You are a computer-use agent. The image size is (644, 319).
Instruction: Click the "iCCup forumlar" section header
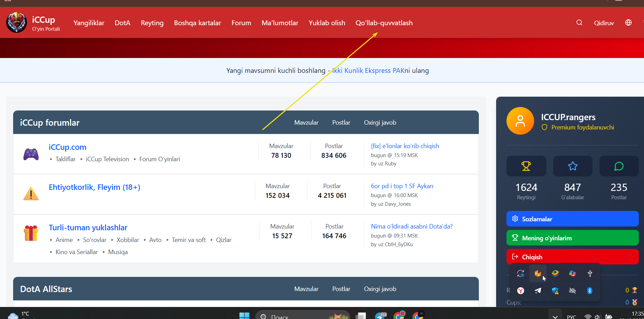click(50, 123)
